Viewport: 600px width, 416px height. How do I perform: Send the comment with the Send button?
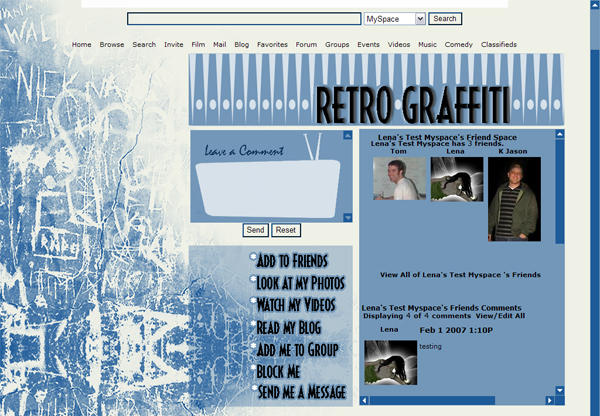pyautogui.click(x=255, y=230)
